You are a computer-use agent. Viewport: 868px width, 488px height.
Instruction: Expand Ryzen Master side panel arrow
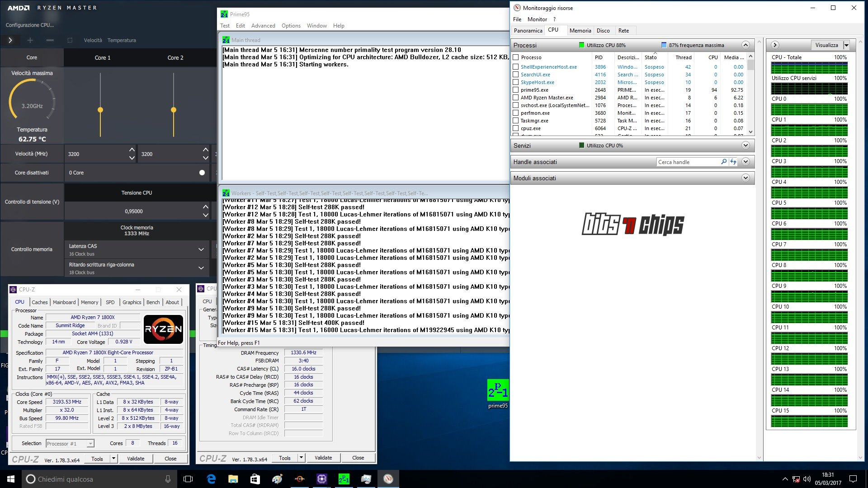(10, 40)
